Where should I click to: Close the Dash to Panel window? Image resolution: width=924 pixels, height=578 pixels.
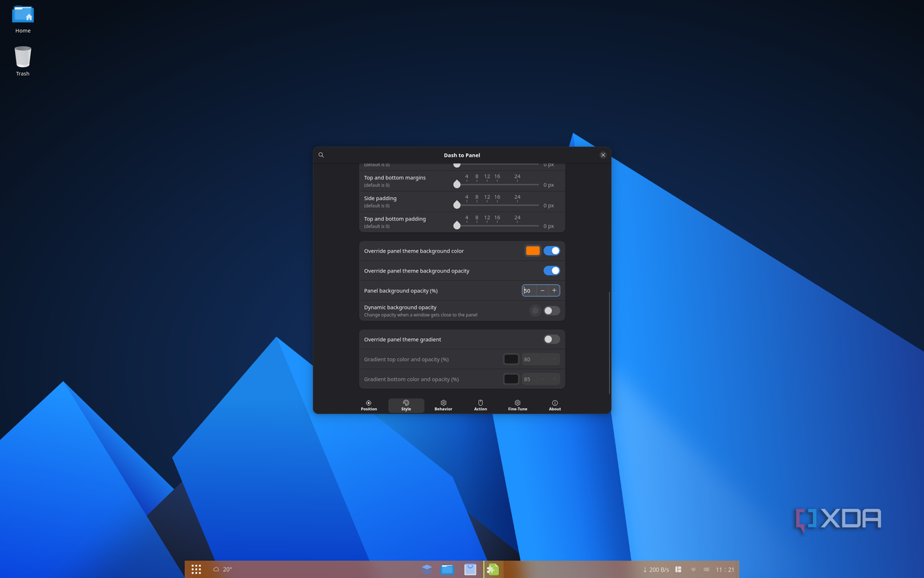[x=603, y=155]
